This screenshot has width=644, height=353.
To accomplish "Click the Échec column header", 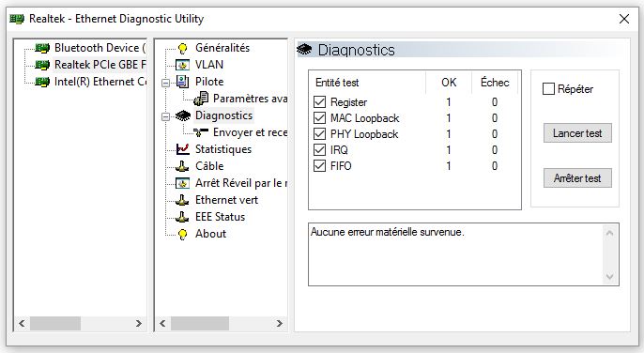I will pos(495,83).
